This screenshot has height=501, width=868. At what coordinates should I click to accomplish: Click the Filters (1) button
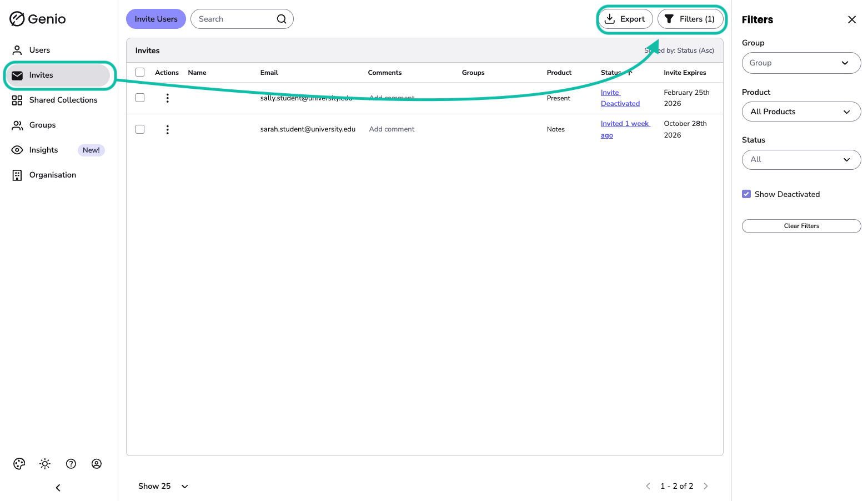[690, 19]
